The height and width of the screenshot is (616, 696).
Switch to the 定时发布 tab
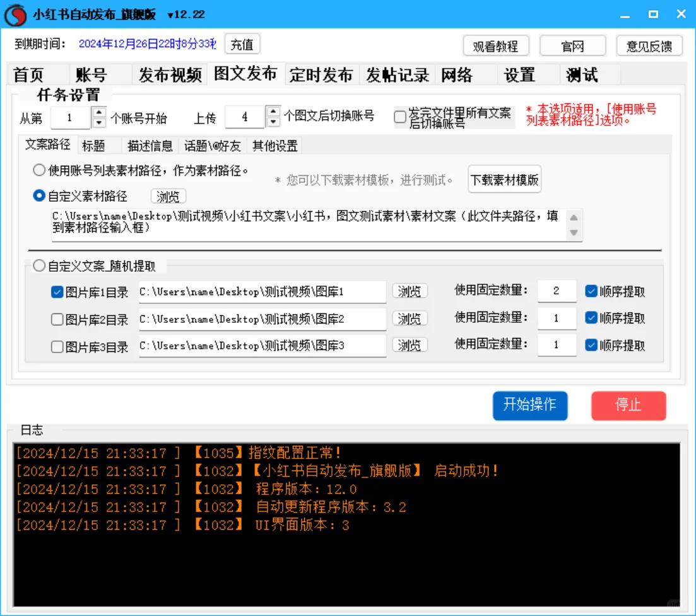322,73
